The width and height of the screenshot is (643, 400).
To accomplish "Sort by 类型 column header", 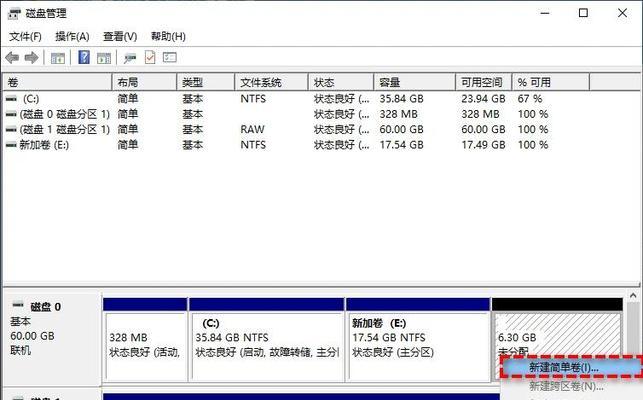I will pyautogui.click(x=206, y=82).
